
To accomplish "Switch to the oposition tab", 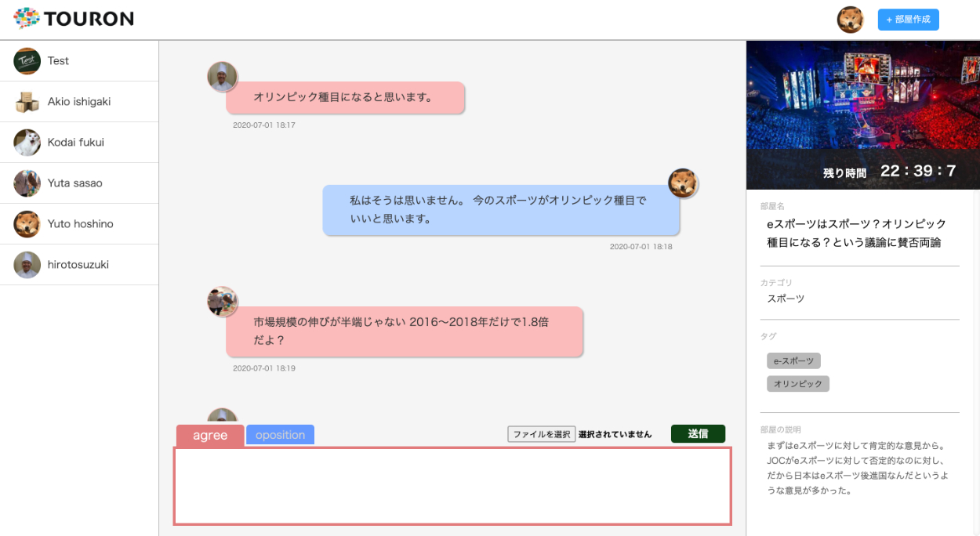I will pos(280,435).
